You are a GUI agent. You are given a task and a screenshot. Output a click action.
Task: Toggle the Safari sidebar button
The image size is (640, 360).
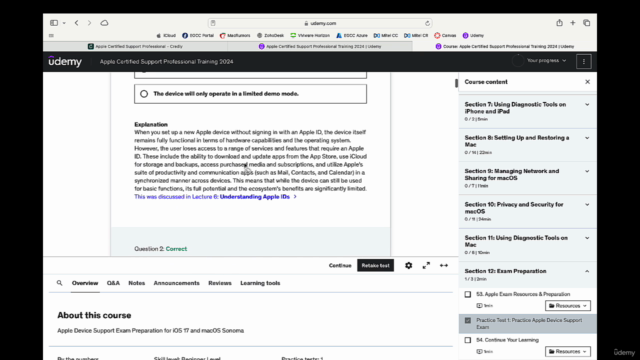54,23
